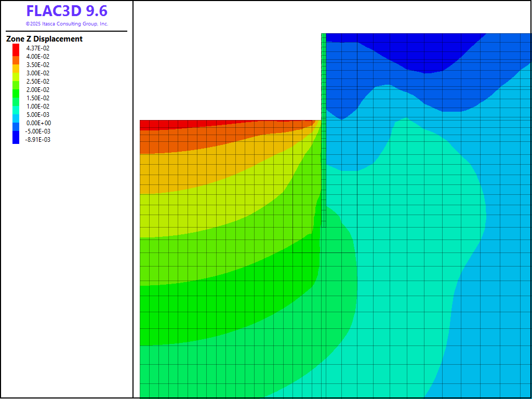Select the orange 3.50E-02 legend color

point(16,64)
